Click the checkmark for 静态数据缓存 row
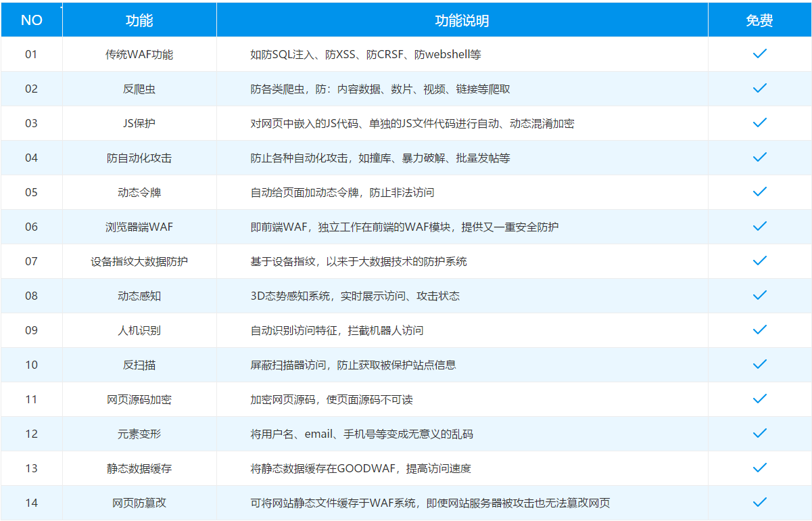Viewport: 812px width, 521px height. tap(759, 468)
